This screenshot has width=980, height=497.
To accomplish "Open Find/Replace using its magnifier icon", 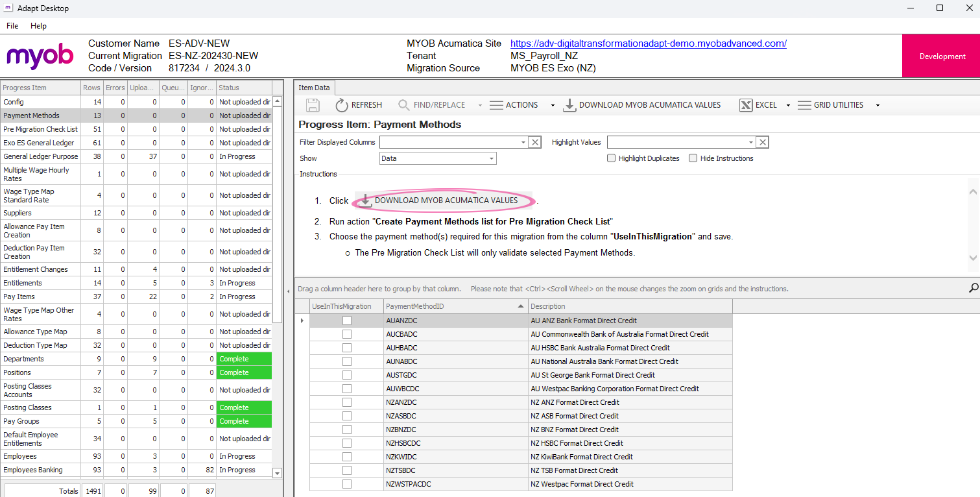I will [403, 104].
